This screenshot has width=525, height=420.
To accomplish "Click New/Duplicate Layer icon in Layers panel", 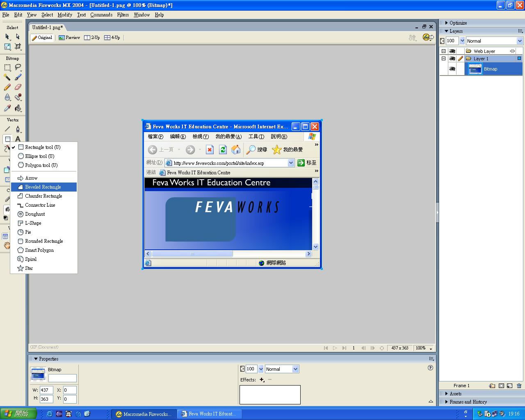I will point(492,386).
